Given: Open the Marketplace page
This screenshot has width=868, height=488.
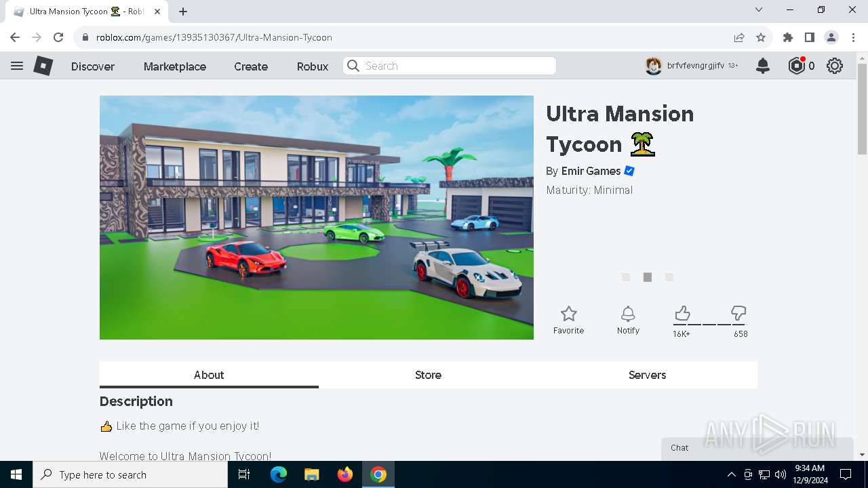Looking at the screenshot, I should (175, 66).
